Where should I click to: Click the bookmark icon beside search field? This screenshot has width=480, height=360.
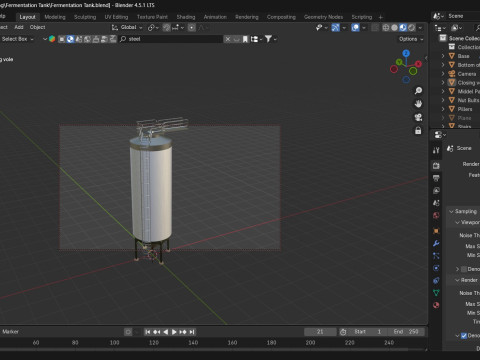[x=245, y=39]
